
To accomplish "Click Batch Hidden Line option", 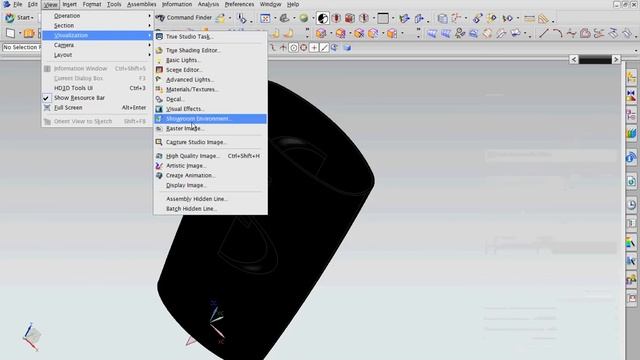I will [x=210, y=209].
